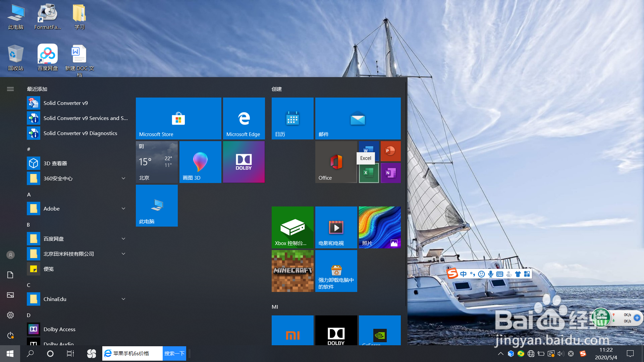Open the notification action center
The image size is (644, 362).
click(x=630, y=354)
